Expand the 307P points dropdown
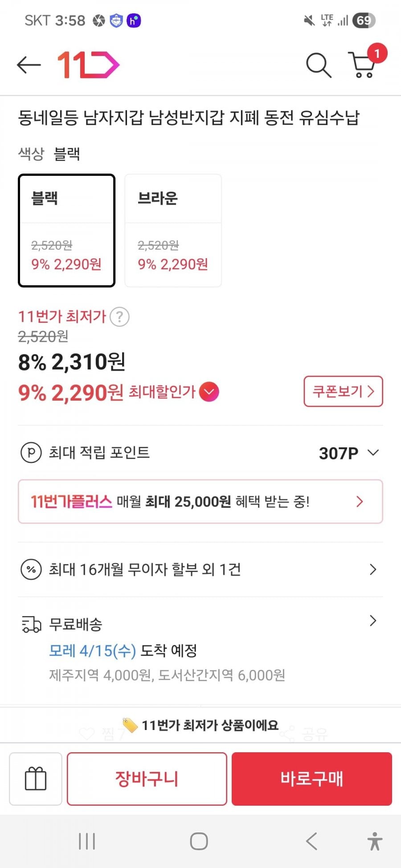This screenshot has width=401, height=868. coord(372,453)
